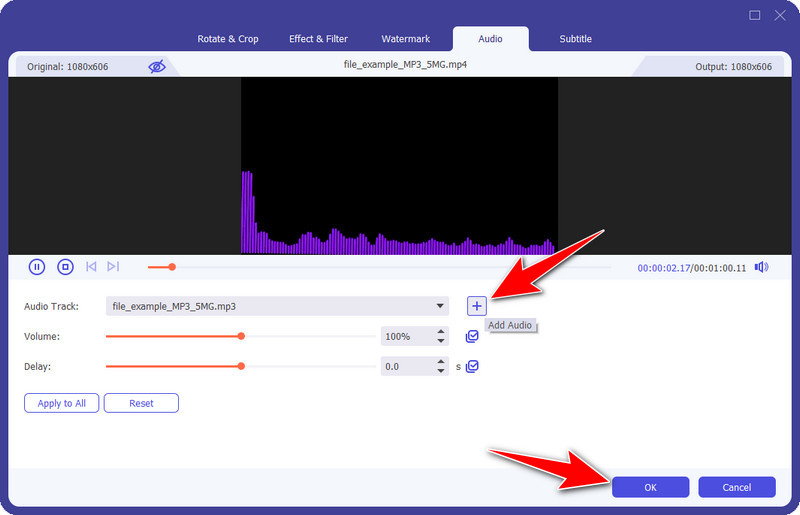Screen dimensions: 800x515
Task: Open the Effect & Filter tab
Action: 318,39
